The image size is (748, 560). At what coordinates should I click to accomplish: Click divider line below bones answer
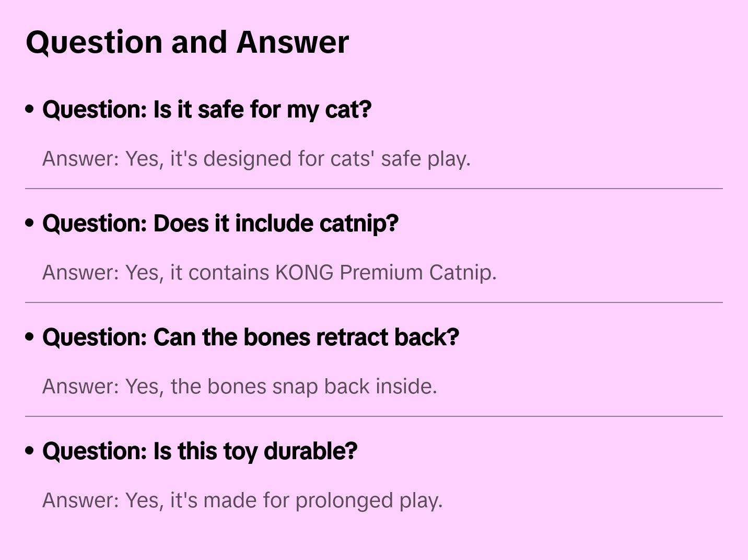(x=373, y=416)
